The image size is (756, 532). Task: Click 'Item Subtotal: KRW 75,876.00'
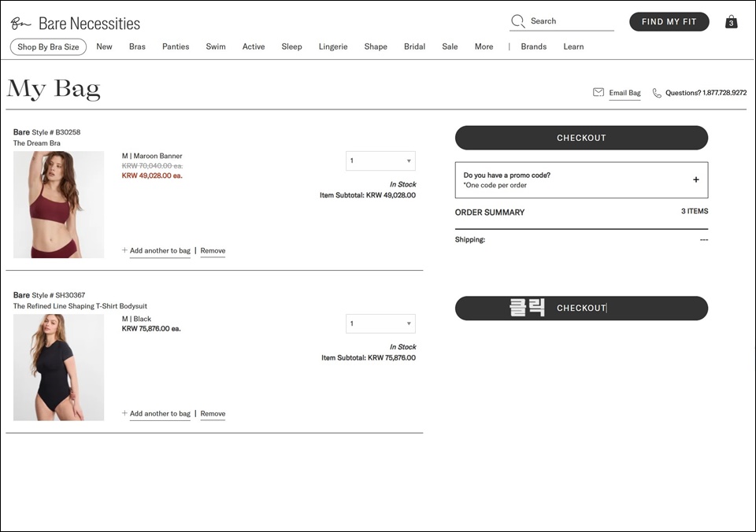(369, 357)
